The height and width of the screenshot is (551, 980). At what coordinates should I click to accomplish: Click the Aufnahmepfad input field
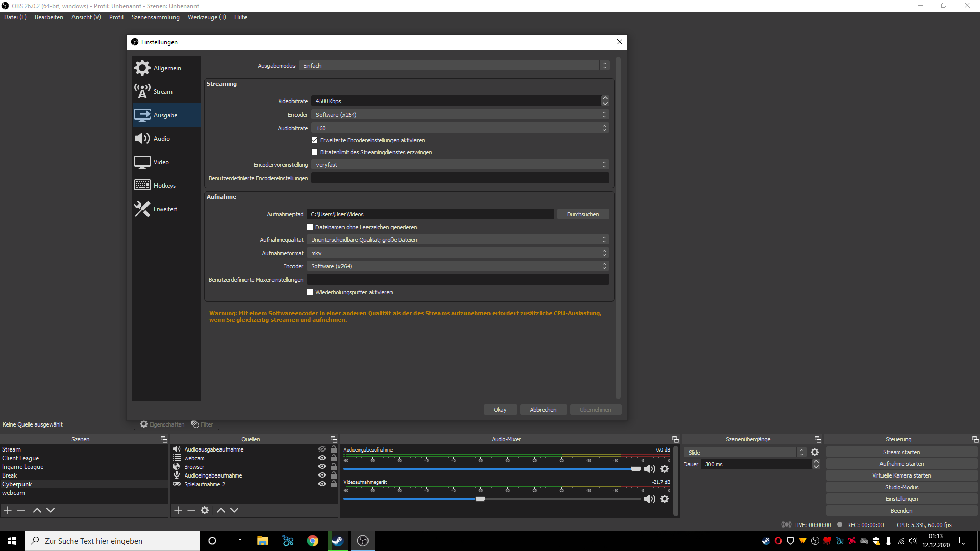[430, 214]
